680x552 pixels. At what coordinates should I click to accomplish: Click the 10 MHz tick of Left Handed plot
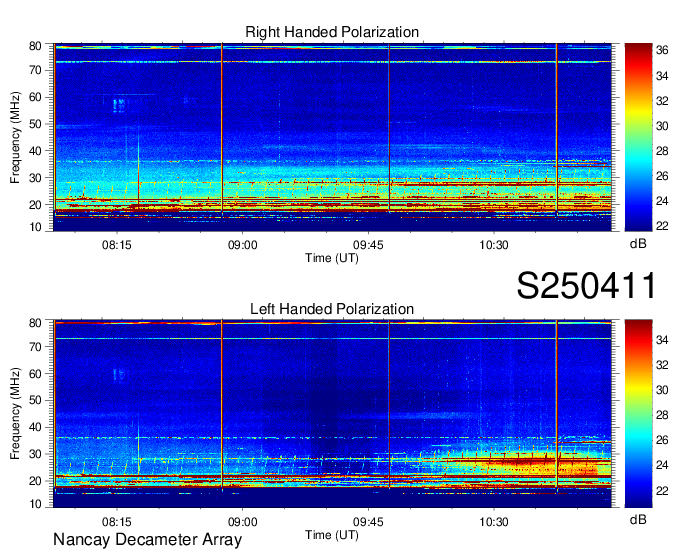35,504
